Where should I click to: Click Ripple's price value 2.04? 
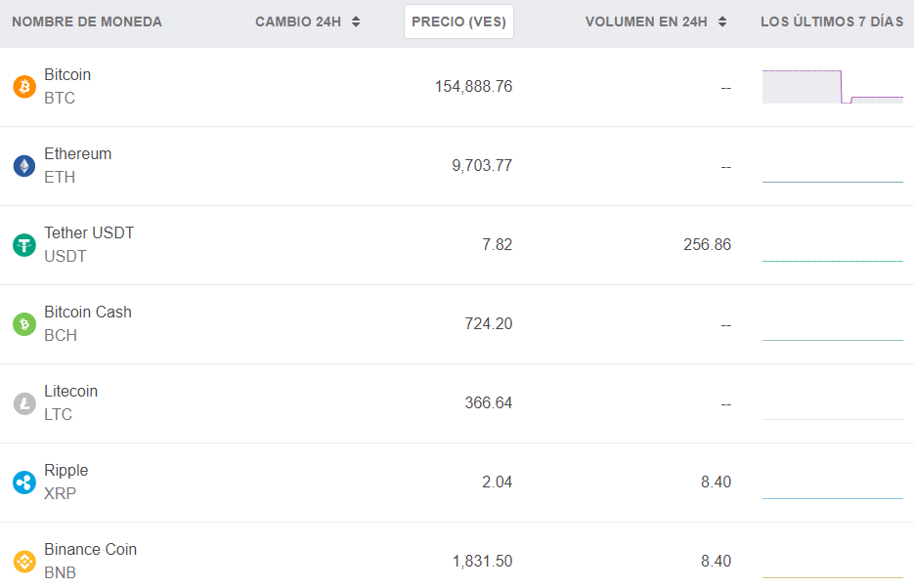tap(497, 483)
